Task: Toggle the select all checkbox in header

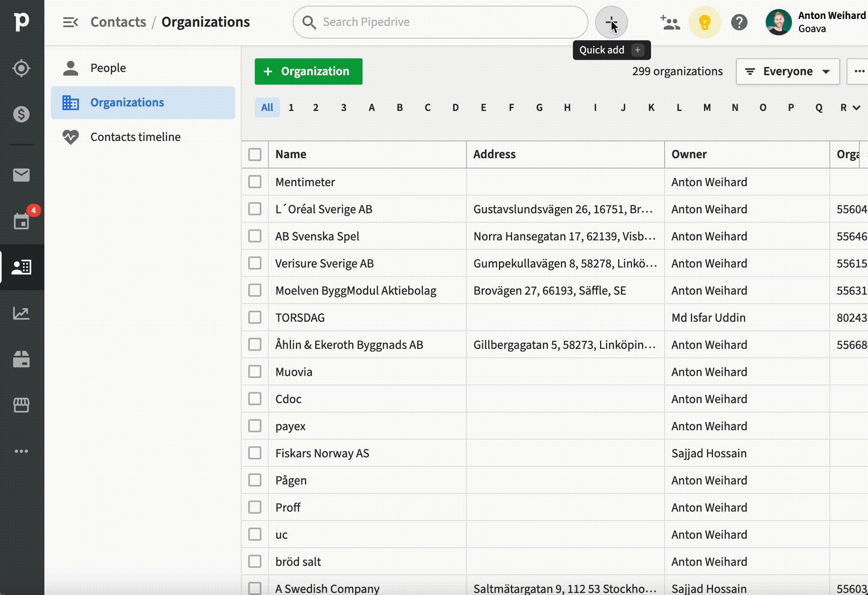Action: (x=255, y=155)
